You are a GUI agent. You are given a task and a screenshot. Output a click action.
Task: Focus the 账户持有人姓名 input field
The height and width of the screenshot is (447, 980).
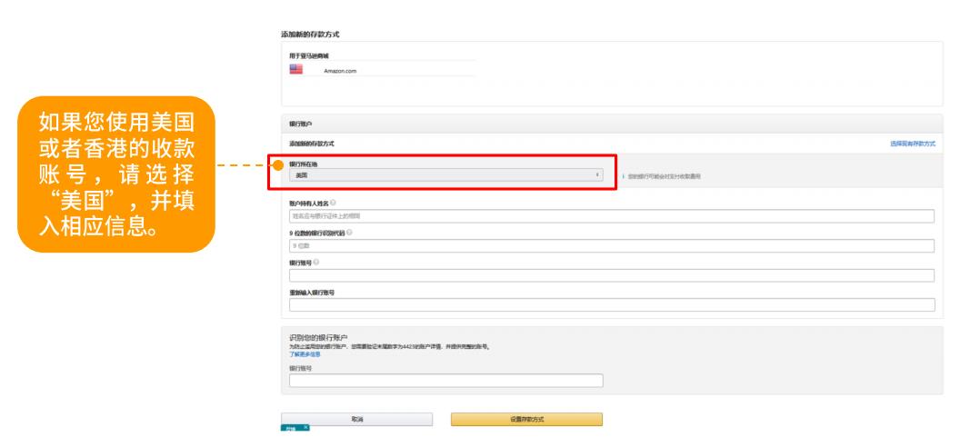611,216
